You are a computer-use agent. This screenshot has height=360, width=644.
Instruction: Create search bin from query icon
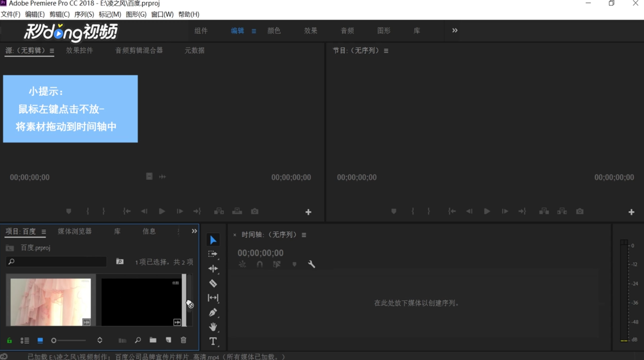point(120,262)
